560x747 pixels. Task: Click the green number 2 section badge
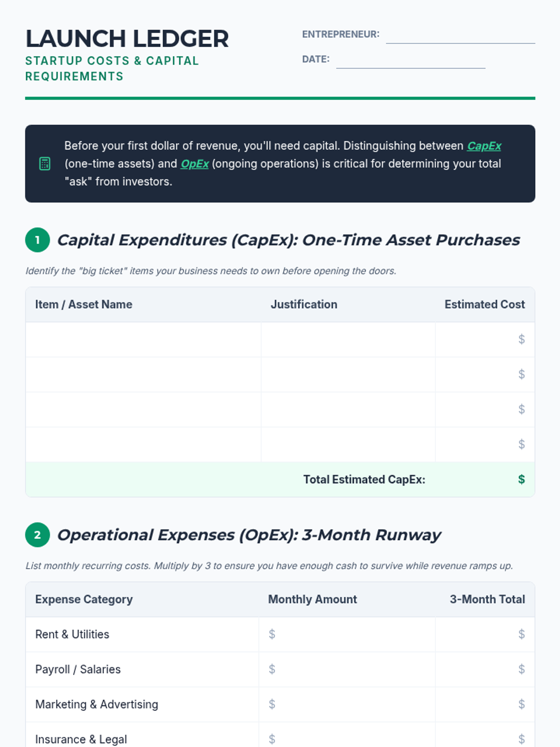click(x=37, y=535)
